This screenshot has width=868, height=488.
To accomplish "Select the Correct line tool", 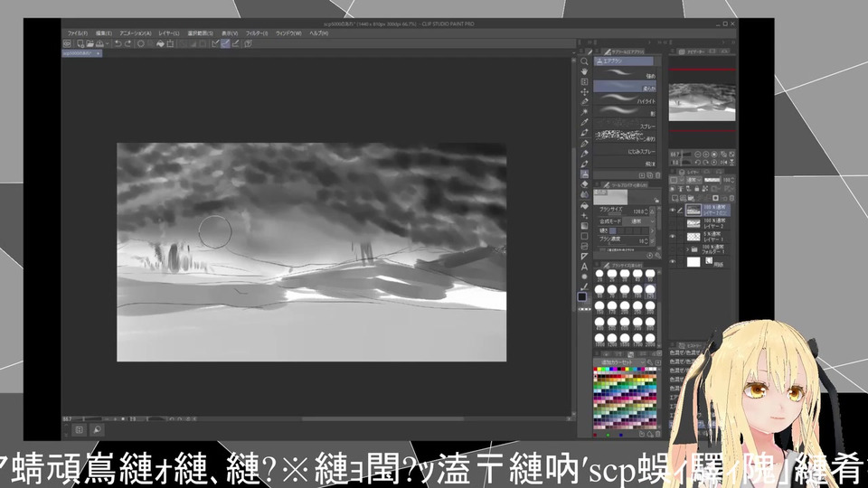I will (x=585, y=287).
